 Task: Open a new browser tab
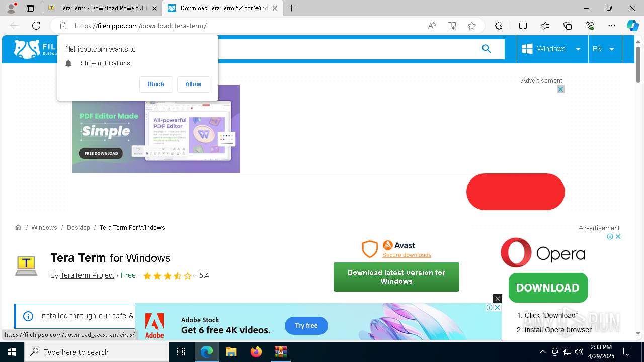292,8
